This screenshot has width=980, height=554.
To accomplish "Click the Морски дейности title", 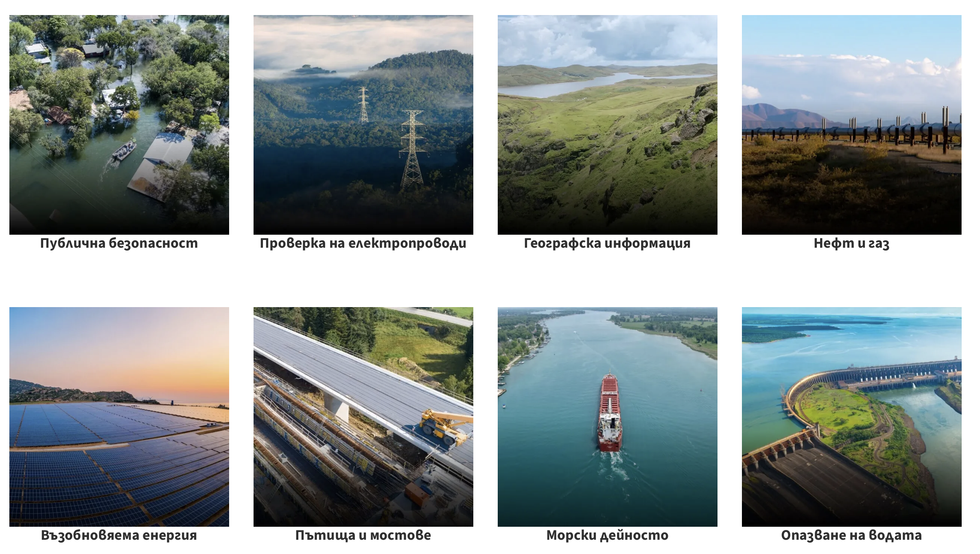I will 607,535.
